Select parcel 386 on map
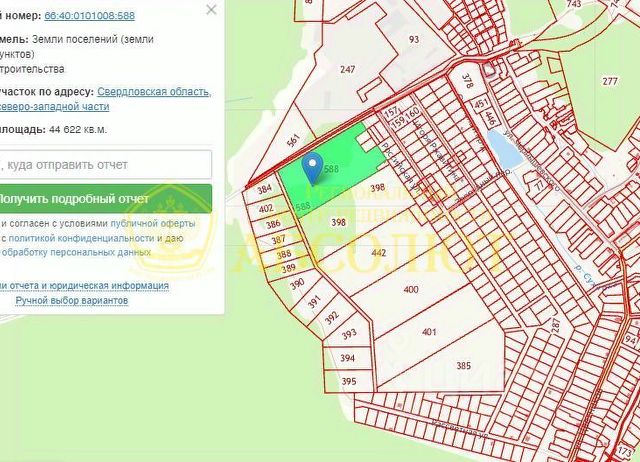The image size is (640, 462). point(273,224)
